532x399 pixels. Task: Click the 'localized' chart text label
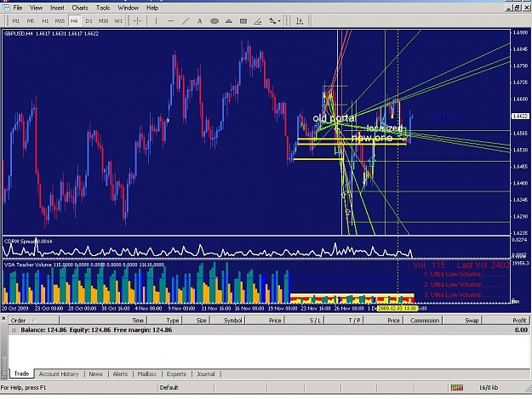[x=385, y=128]
